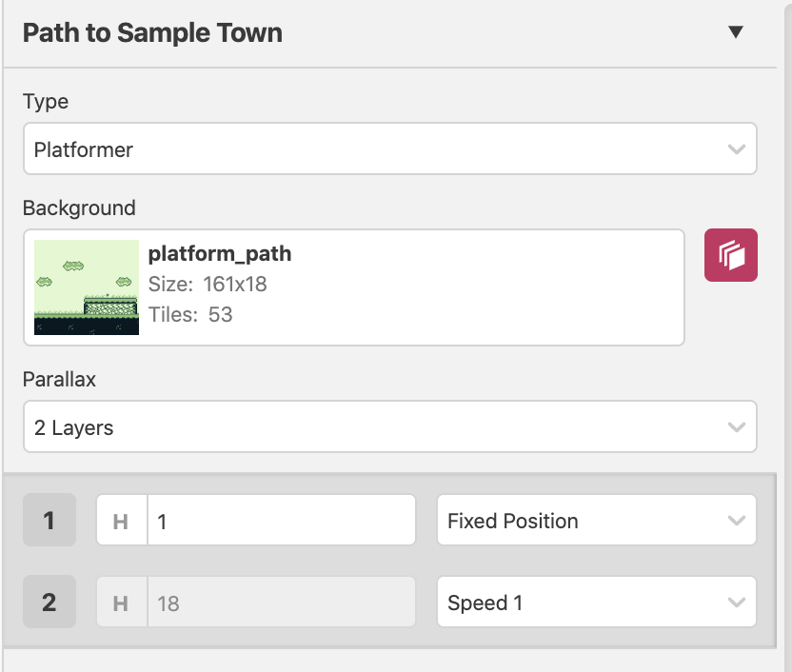Click the Path to Sample Town title
This screenshot has width=792, height=672.
pyautogui.click(x=152, y=32)
